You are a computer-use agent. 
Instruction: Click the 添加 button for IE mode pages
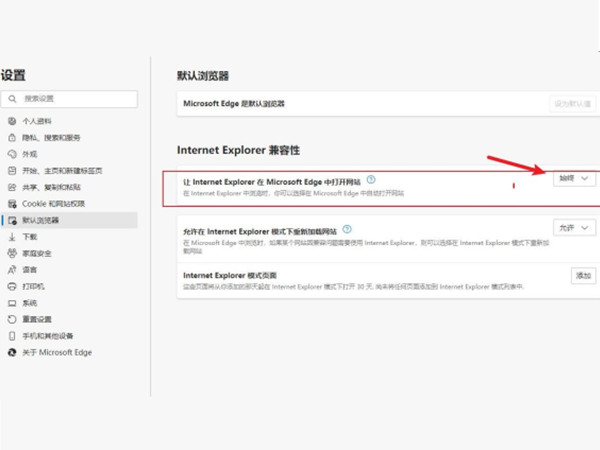click(x=582, y=275)
